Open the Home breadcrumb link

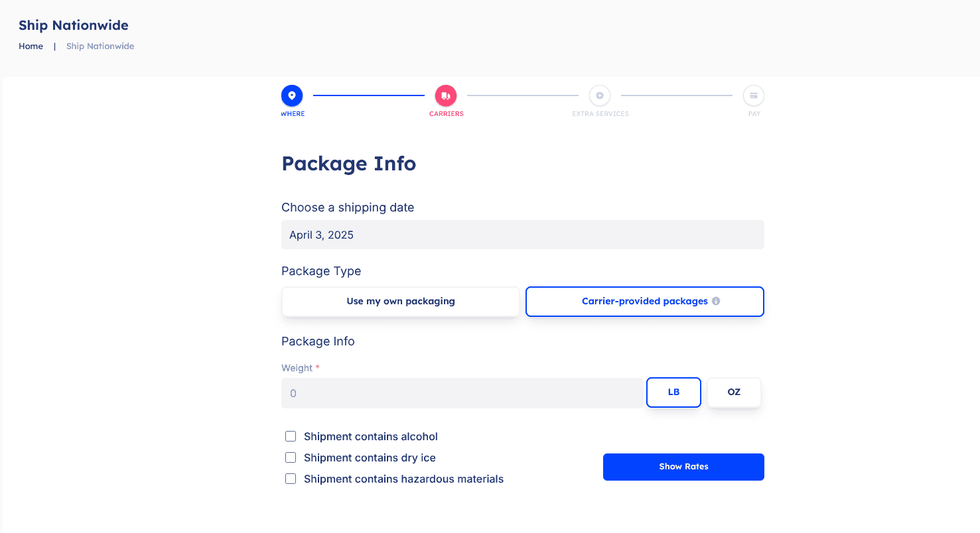click(31, 46)
